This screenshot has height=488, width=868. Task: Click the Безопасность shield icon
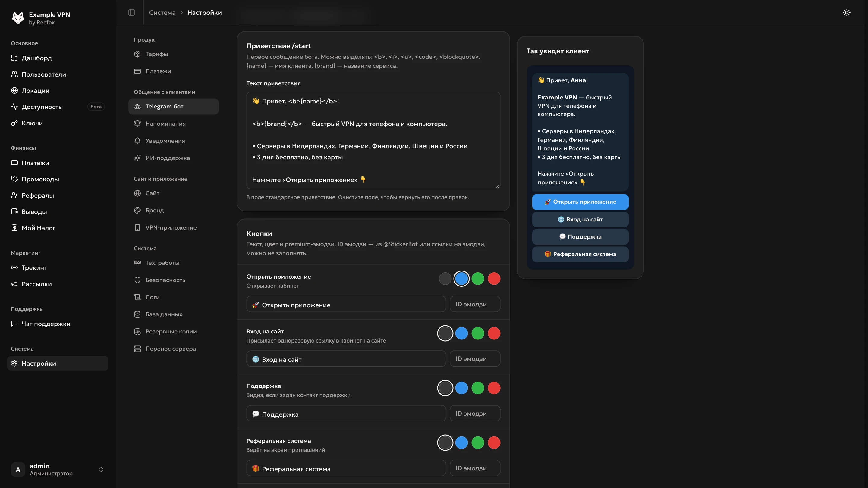point(137,280)
